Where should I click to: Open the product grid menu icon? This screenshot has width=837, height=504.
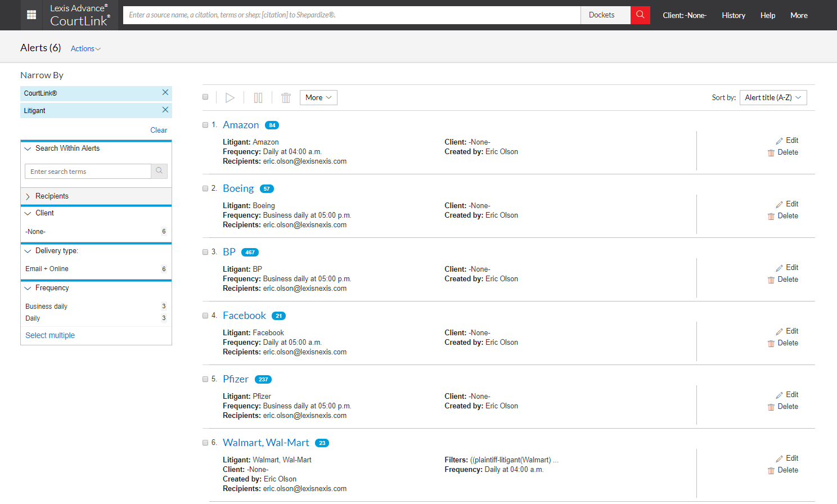pos(31,15)
